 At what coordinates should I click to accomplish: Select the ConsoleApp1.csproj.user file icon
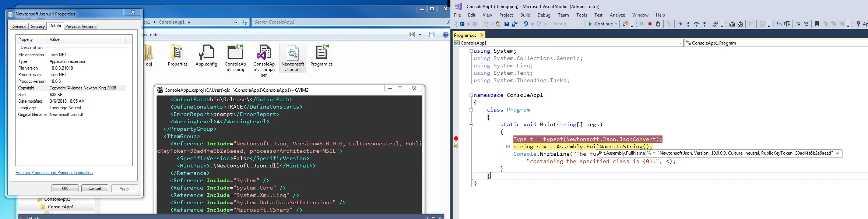[x=264, y=61]
